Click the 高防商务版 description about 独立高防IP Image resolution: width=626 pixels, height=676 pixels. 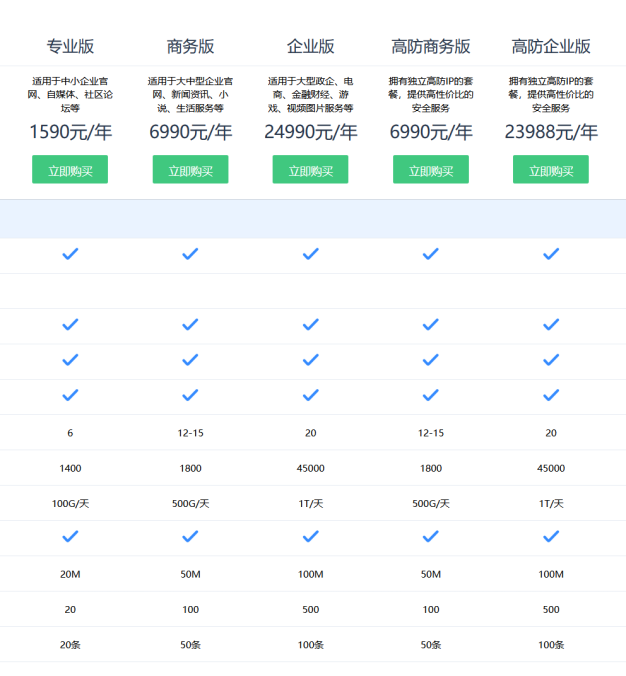tap(431, 94)
